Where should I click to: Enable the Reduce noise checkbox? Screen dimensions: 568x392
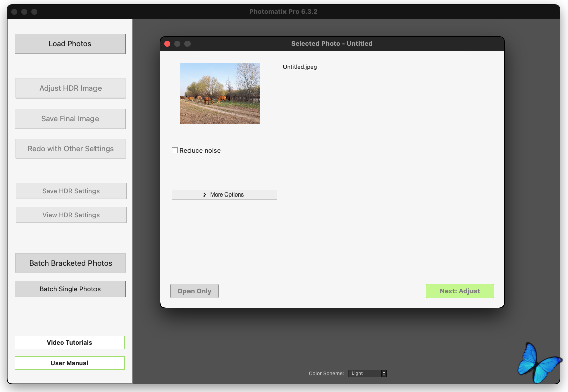click(175, 150)
